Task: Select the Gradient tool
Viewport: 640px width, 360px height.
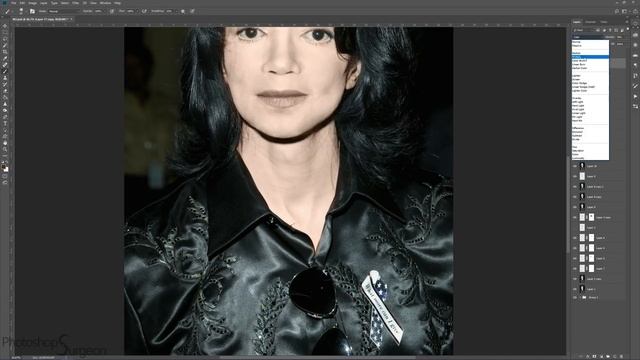Action: point(5,97)
